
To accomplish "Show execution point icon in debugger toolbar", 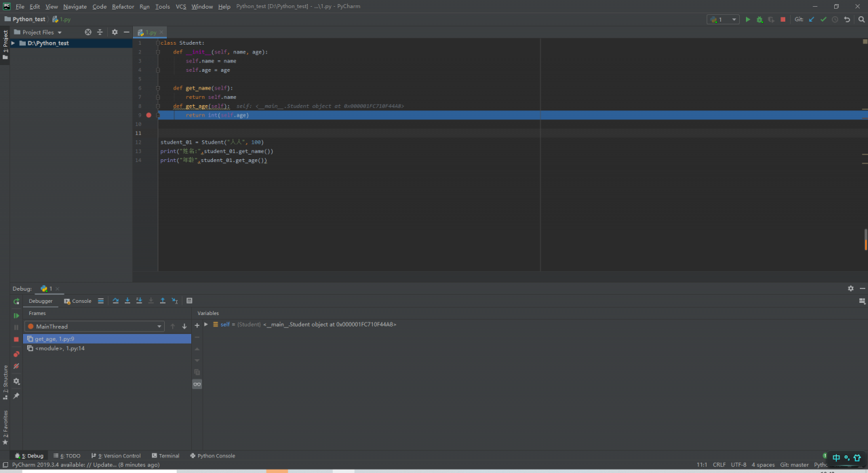I will (101, 301).
